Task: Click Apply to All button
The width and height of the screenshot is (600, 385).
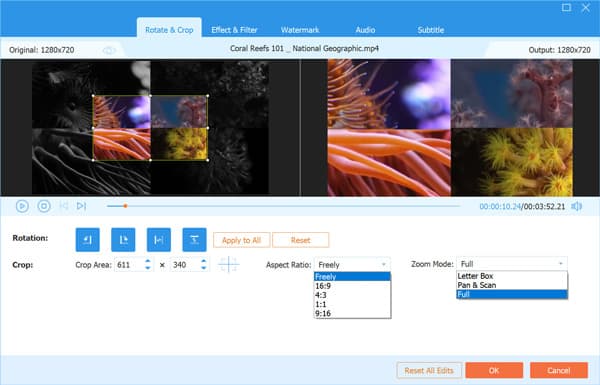Action: pyautogui.click(x=241, y=240)
